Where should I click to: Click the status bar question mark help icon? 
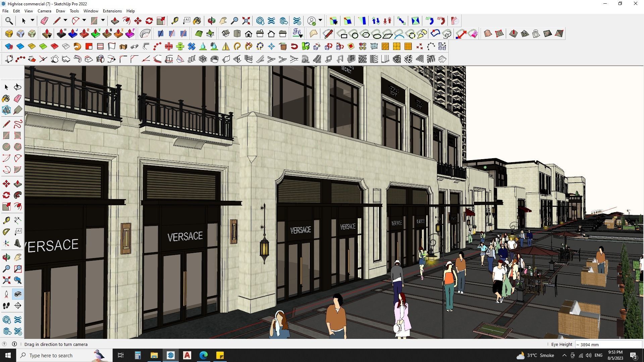(x=4, y=344)
